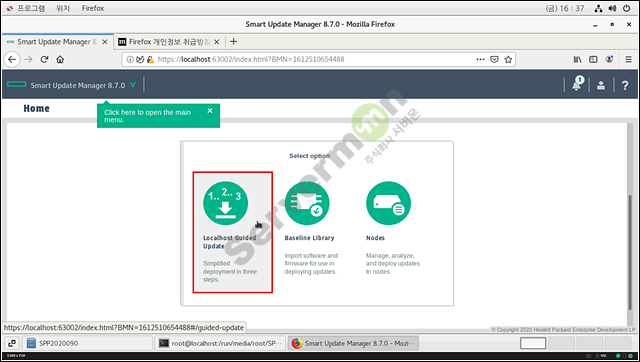Open the network status icon
Image resolution: width=640 pixels, height=362 pixels.
click(x=598, y=8)
